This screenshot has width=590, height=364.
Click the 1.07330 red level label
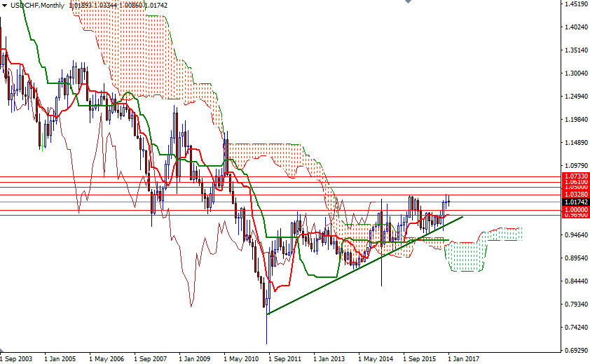pos(575,176)
